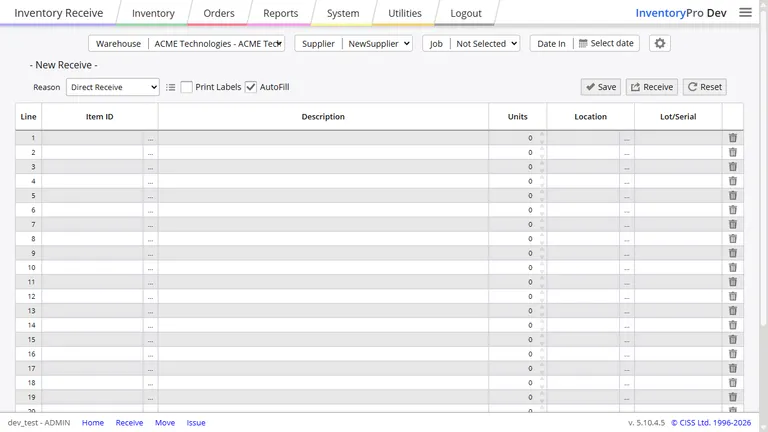
Task: Click Lot/Serial field on line 4
Action: tap(678, 181)
